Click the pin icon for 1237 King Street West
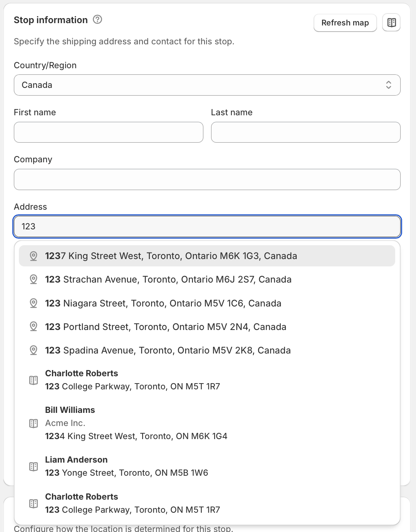The height and width of the screenshot is (532, 416). pos(34,256)
